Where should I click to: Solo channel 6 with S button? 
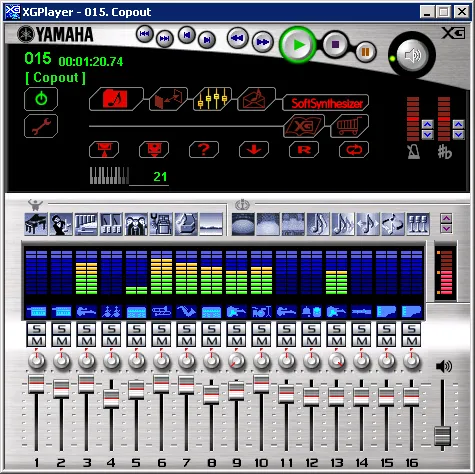(x=161, y=329)
